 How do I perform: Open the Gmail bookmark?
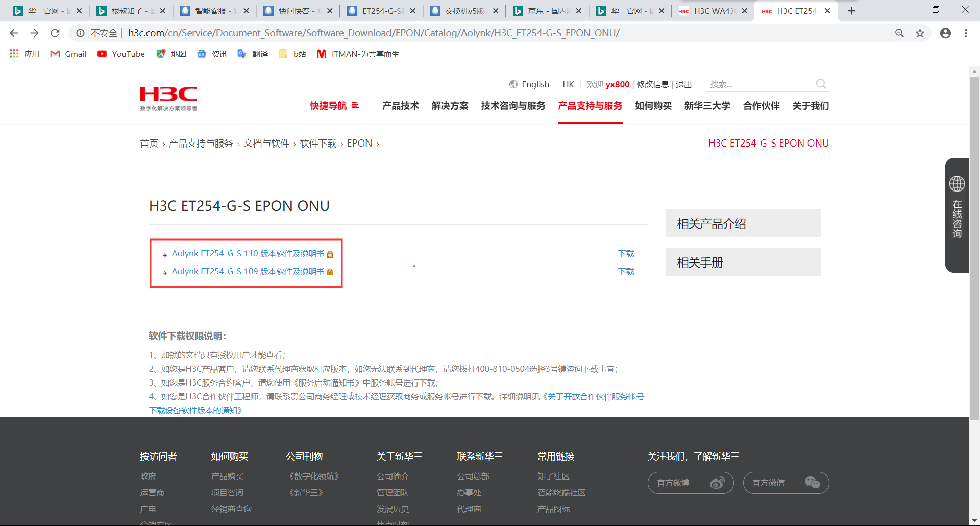[x=68, y=54]
